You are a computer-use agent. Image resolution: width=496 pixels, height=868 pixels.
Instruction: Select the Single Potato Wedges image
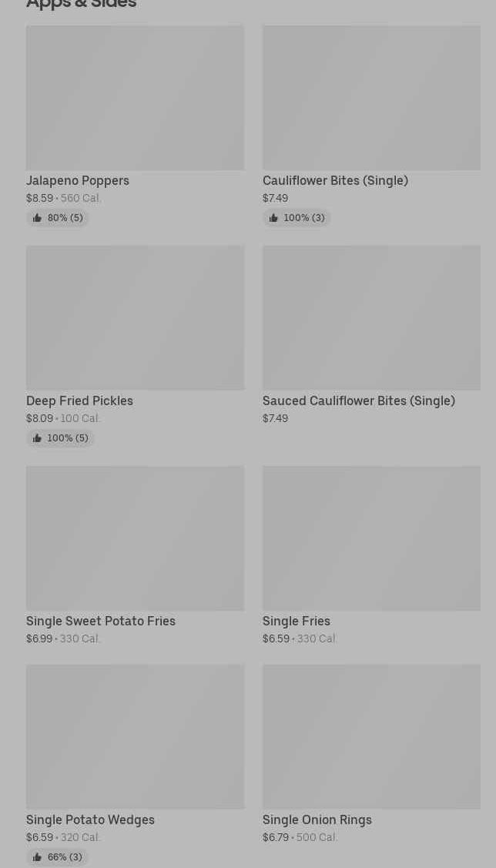pyautogui.click(x=135, y=736)
